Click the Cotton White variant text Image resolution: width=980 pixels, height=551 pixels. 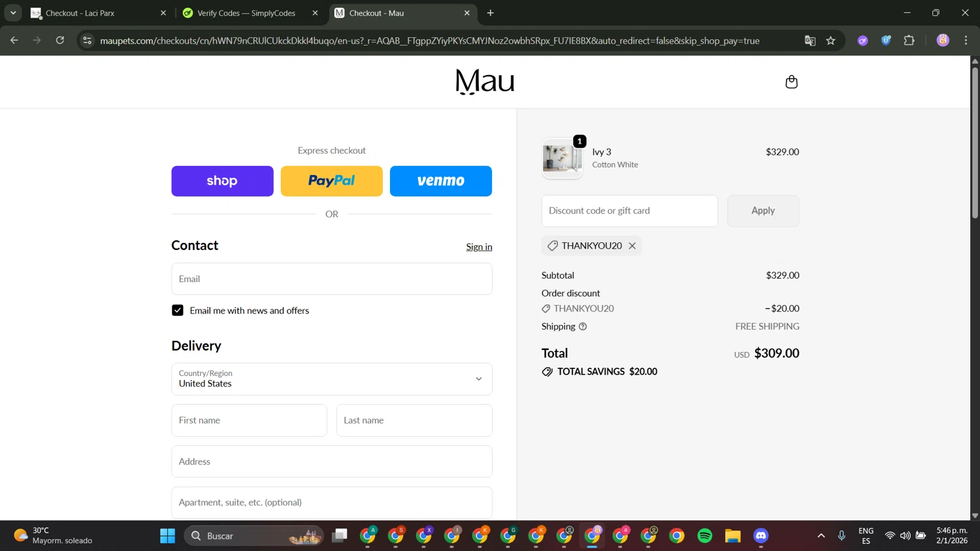click(x=615, y=165)
